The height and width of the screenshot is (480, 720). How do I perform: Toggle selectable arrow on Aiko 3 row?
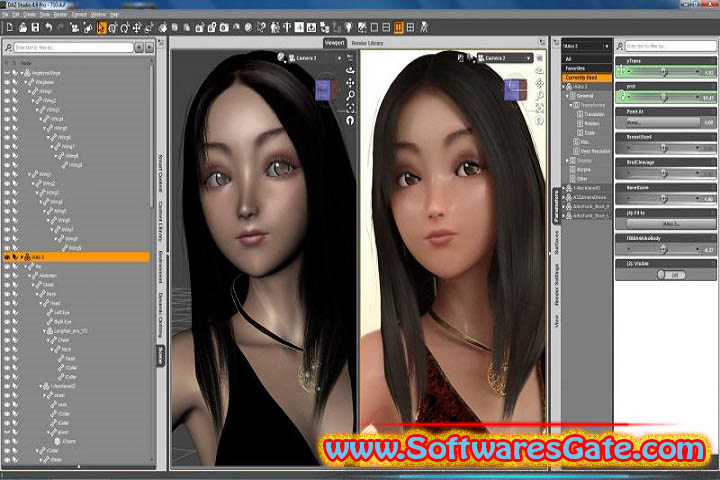point(15,257)
